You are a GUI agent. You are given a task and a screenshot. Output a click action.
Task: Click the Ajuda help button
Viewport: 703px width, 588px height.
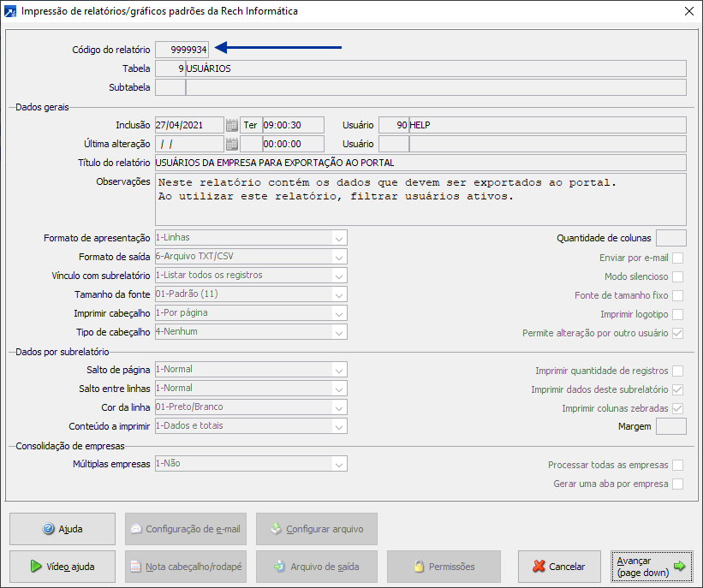[x=62, y=529]
